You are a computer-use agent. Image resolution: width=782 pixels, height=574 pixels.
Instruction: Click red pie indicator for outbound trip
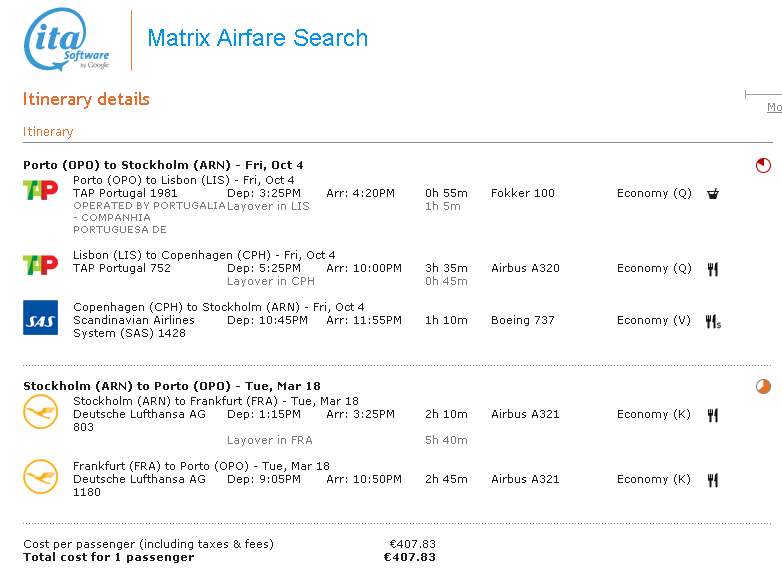[x=764, y=165]
